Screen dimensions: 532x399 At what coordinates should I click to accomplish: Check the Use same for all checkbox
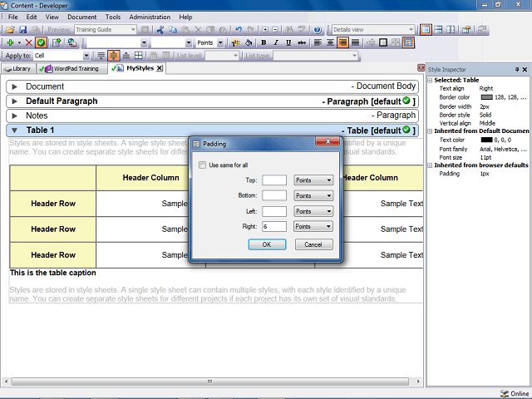click(x=203, y=165)
